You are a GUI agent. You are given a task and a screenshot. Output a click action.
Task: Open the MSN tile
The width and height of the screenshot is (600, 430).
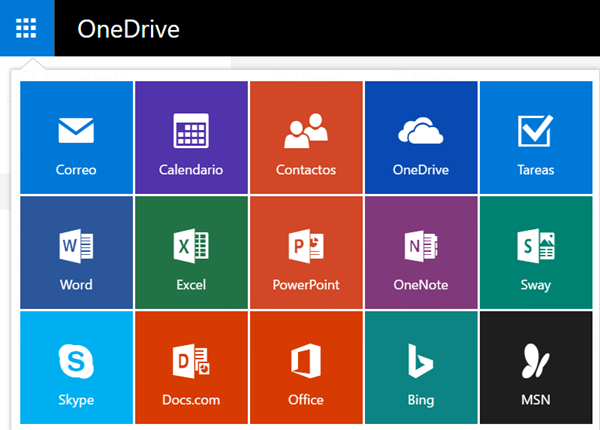point(536,367)
